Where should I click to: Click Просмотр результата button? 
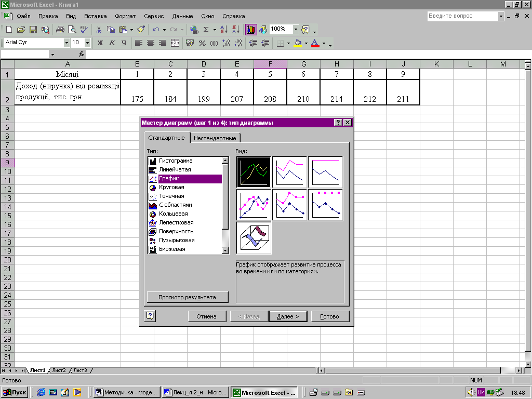pos(187,297)
